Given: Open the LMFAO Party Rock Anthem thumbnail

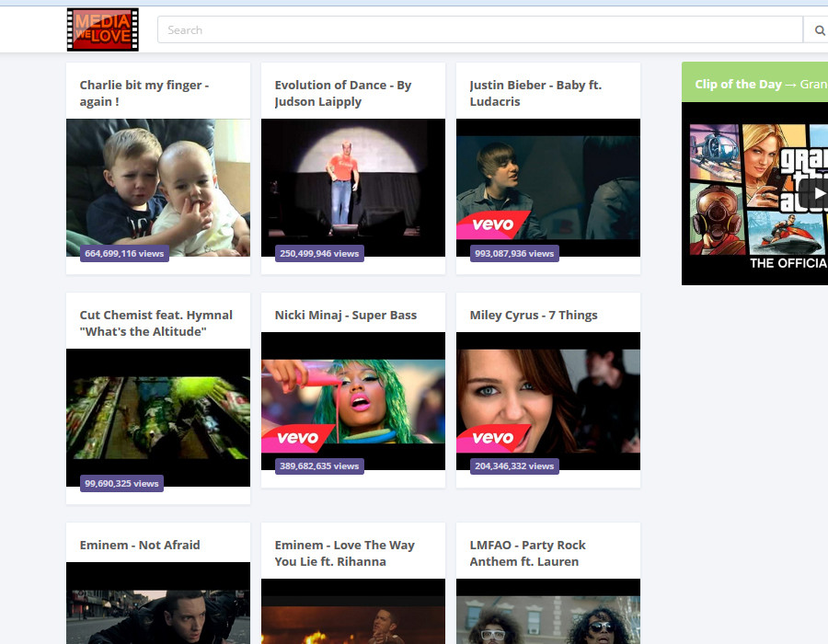Looking at the screenshot, I should (x=548, y=611).
